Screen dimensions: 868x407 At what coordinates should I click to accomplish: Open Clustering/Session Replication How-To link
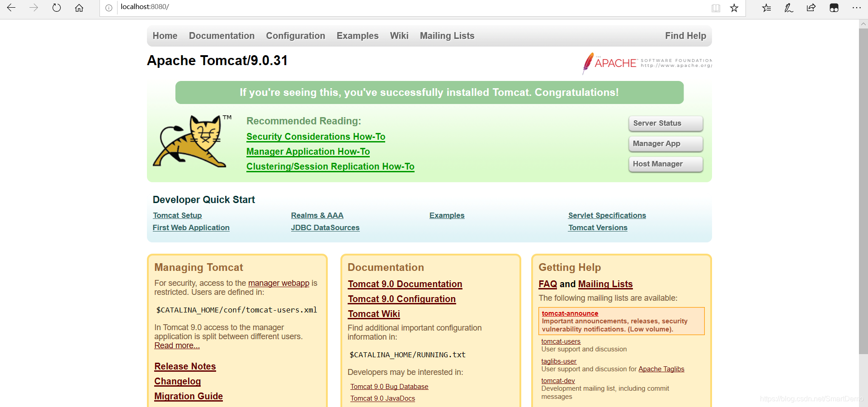click(330, 166)
